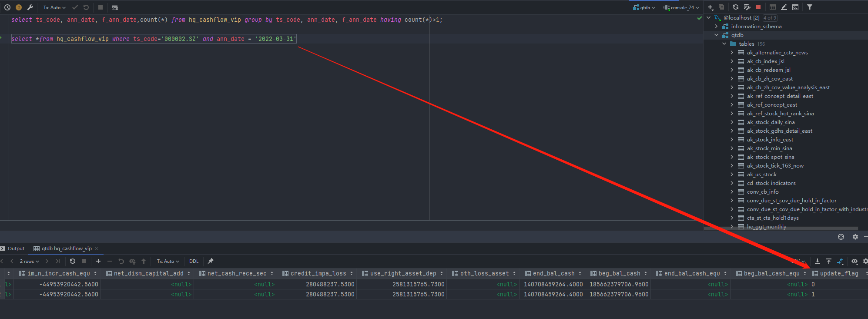Toggle pin tab for the result
This screenshot has height=319, width=868.
click(x=211, y=261)
